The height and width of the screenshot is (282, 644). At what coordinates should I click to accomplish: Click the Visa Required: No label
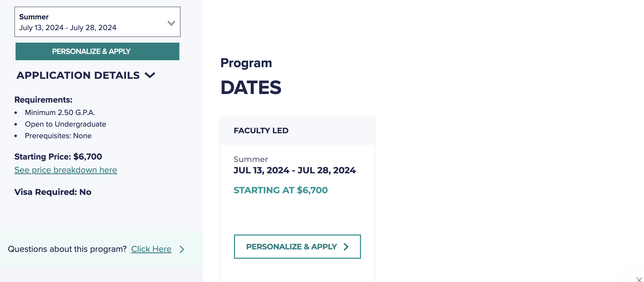coord(53,192)
